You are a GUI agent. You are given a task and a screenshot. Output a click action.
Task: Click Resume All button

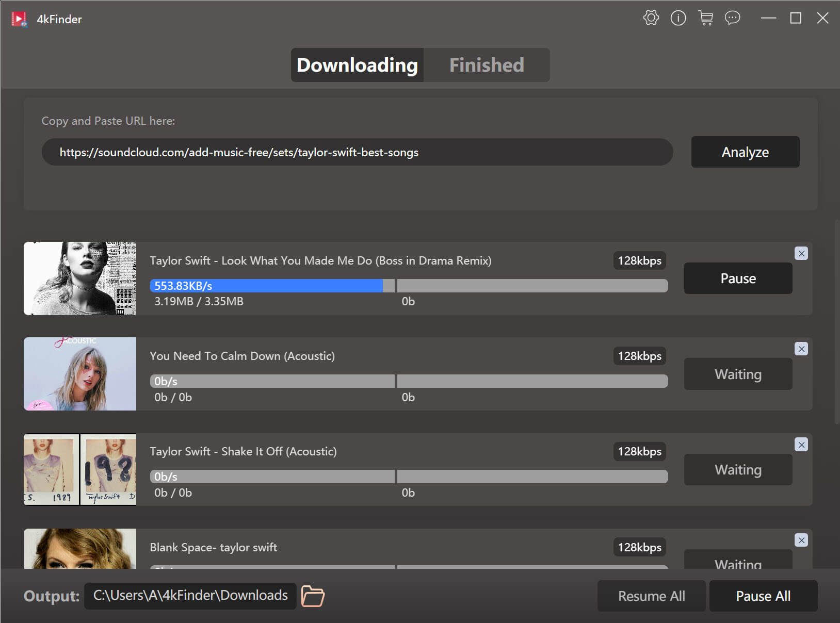pyautogui.click(x=651, y=596)
